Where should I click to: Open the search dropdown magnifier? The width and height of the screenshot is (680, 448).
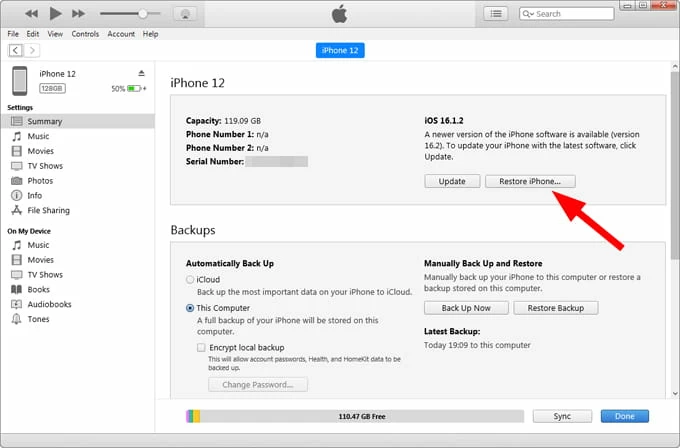tap(529, 14)
